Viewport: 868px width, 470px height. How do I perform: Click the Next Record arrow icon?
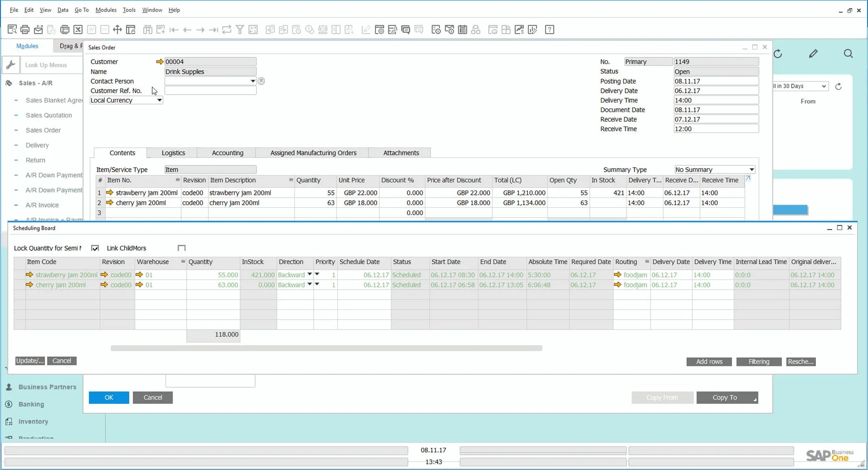[x=200, y=30]
